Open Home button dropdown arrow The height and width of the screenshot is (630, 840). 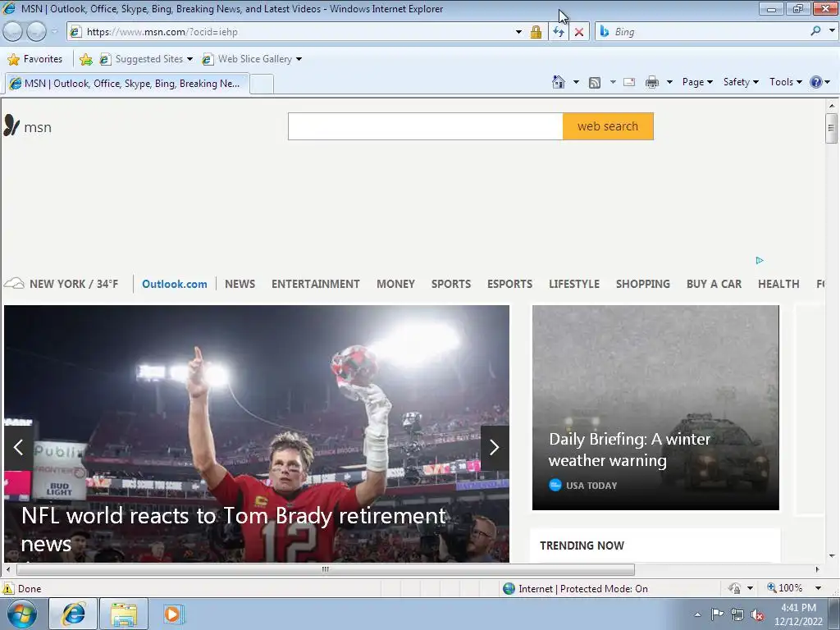point(576,82)
